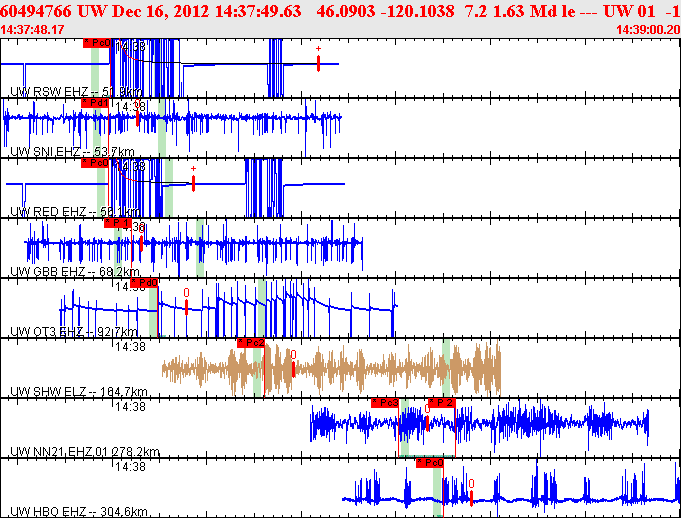Click the 14:38 time label on NN21 trace

[130, 407]
